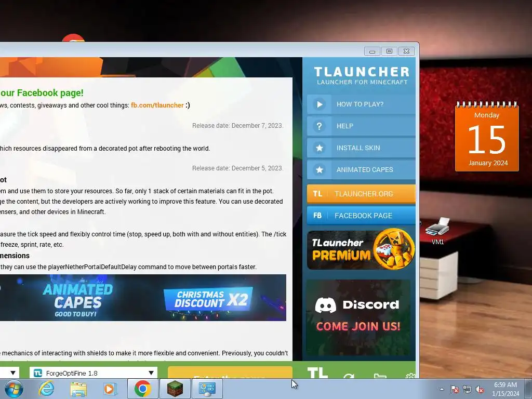
Task: Click the taskbar clock showing 6:59 AM
Action: pyautogui.click(x=506, y=389)
